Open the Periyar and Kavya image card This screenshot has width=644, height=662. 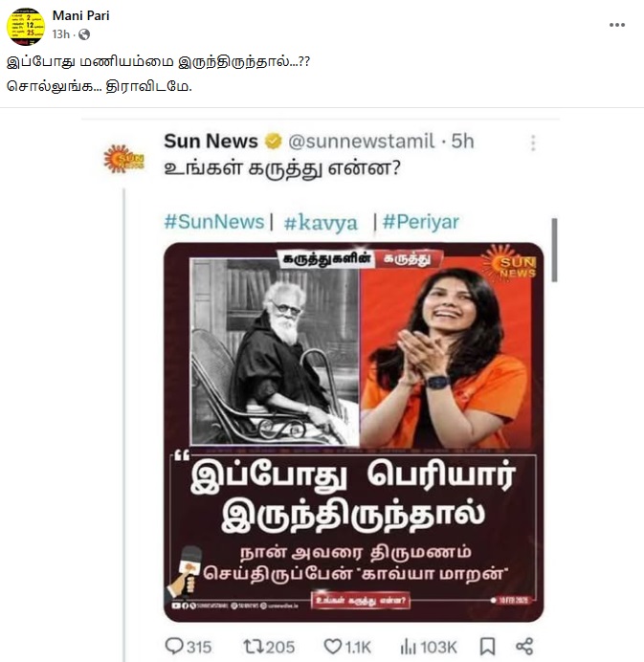(x=353, y=431)
